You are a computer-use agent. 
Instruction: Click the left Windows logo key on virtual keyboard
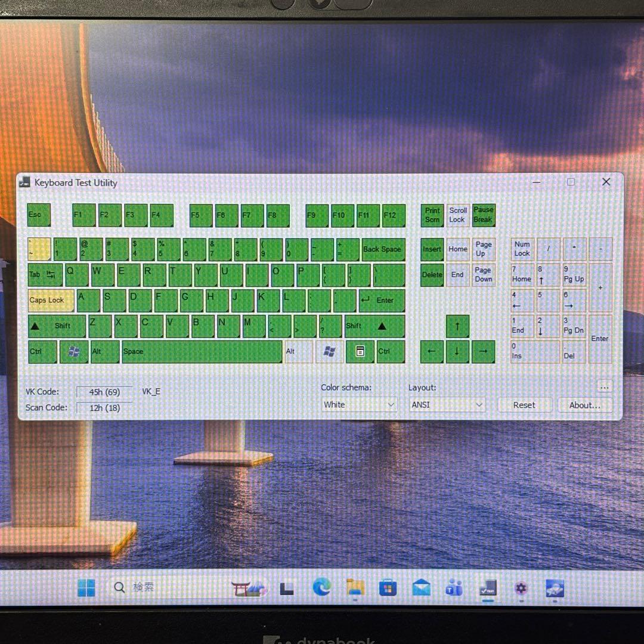[74, 352]
